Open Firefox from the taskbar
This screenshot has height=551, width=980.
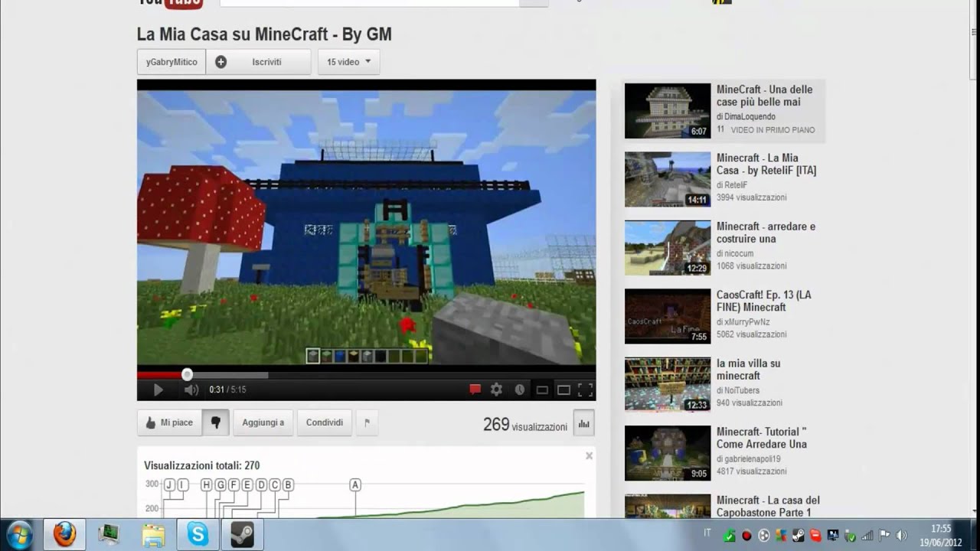click(64, 534)
